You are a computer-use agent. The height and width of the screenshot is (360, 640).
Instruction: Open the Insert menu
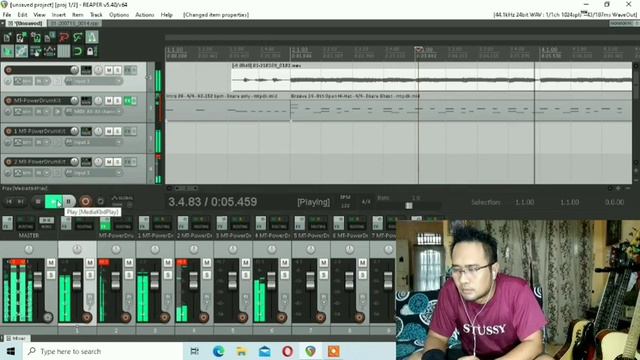58,15
